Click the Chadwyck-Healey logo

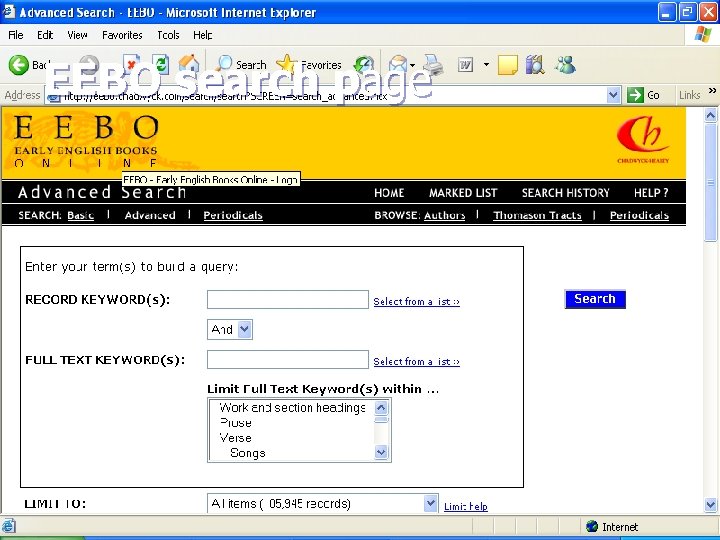[643, 139]
